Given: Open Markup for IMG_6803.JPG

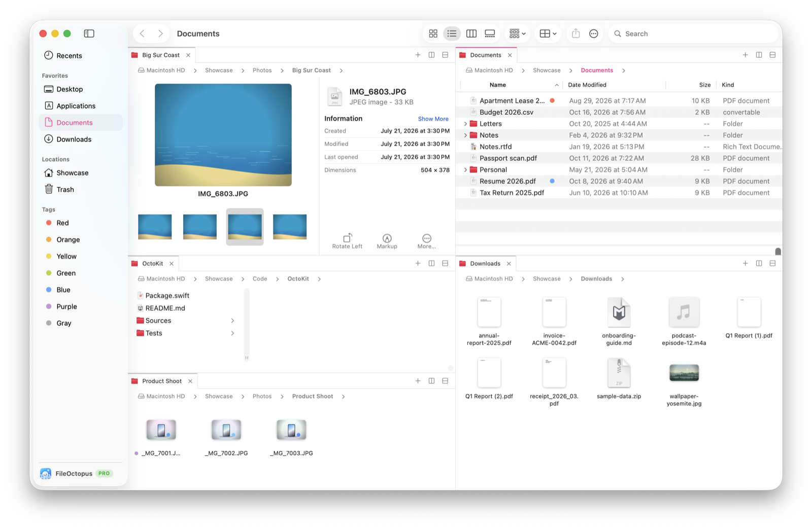Looking at the screenshot, I should point(387,241).
